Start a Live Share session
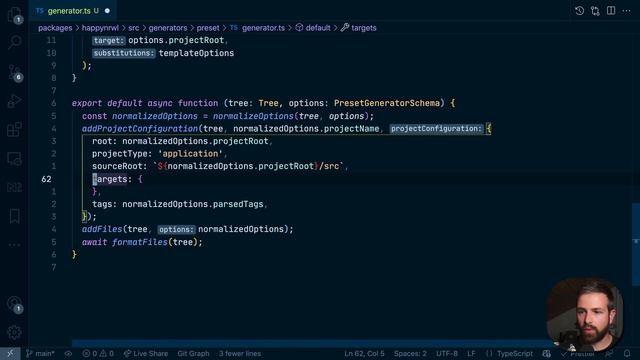This screenshot has height=360, width=640. click(146, 353)
